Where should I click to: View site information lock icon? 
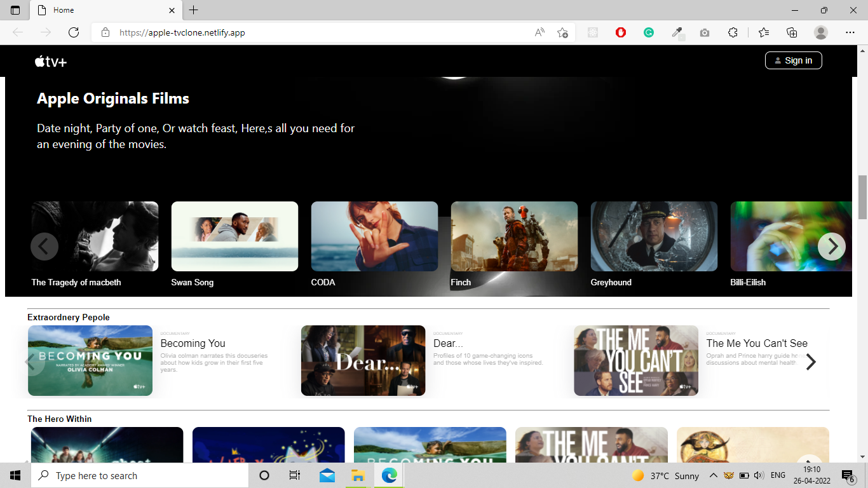pyautogui.click(x=105, y=32)
